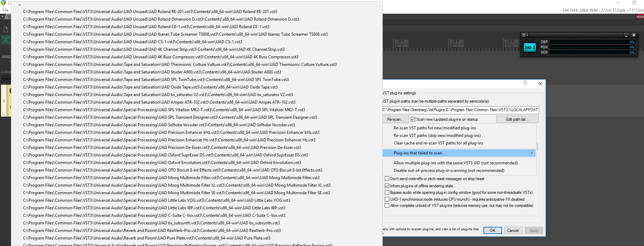Viewport: 644px width, 246px height.
Task: Select the UAD Softube Vocoder.vst3 row
Action: [196, 125]
